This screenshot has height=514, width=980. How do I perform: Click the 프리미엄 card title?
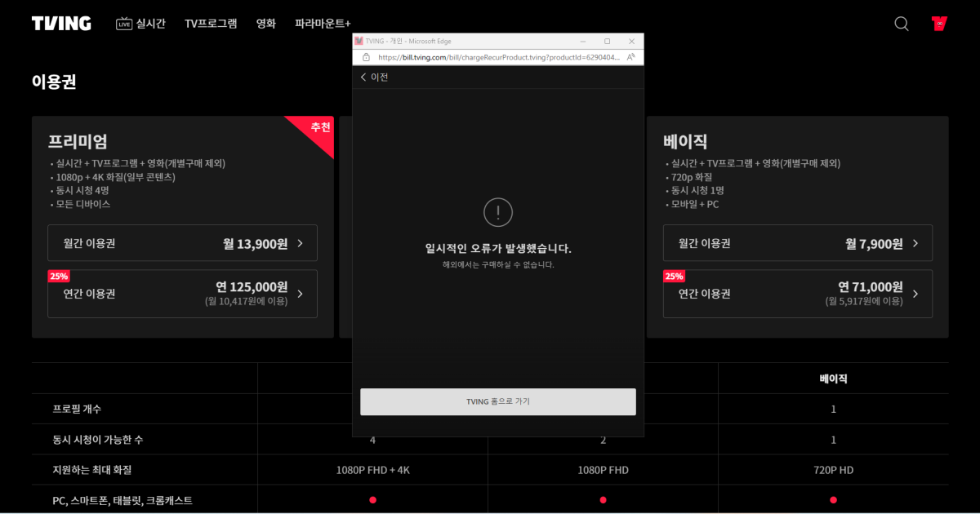(x=78, y=140)
